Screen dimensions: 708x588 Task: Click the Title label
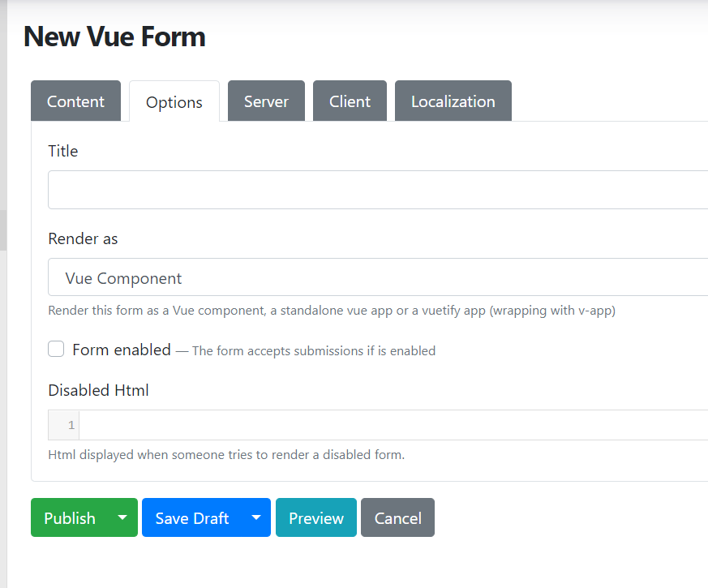(x=62, y=151)
